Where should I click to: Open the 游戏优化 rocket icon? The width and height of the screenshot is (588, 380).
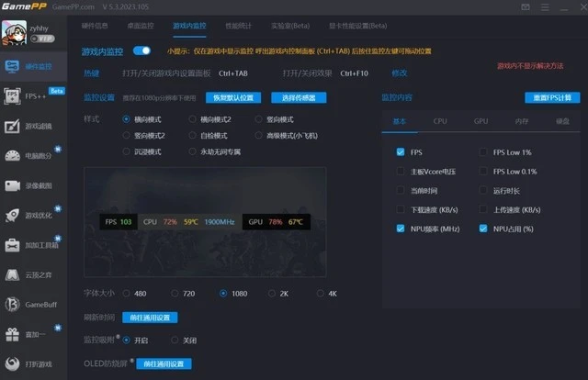(x=12, y=215)
